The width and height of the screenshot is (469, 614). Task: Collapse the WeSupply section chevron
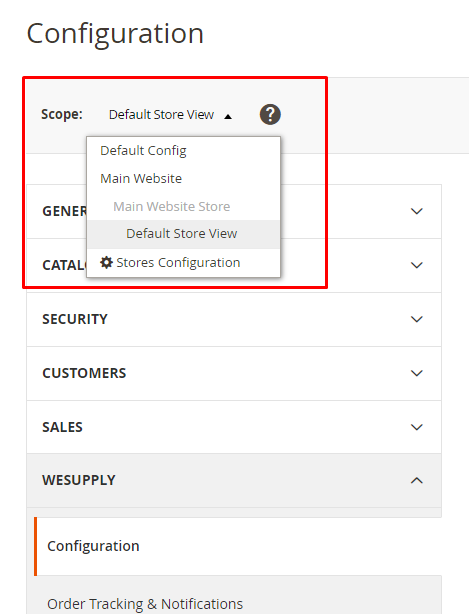(x=417, y=480)
